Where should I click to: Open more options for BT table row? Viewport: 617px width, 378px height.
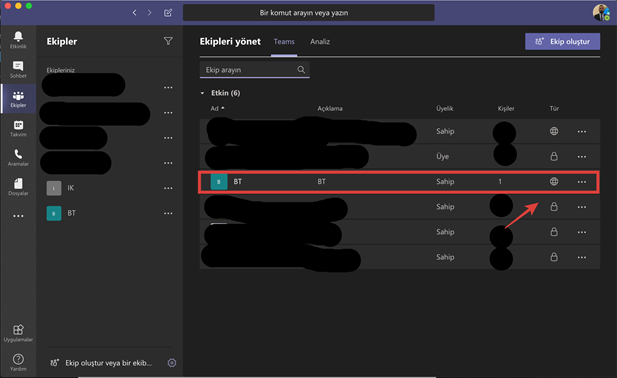pyautogui.click(x=582, y=182)
